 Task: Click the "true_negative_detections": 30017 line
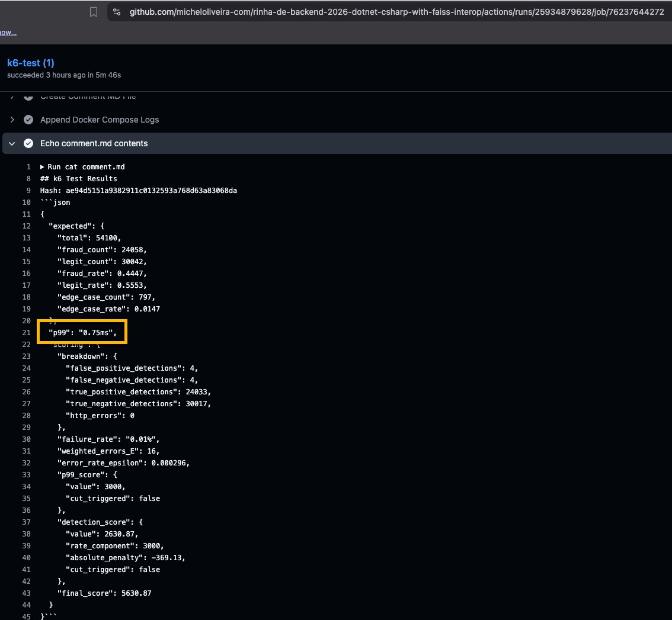(139, 404)
